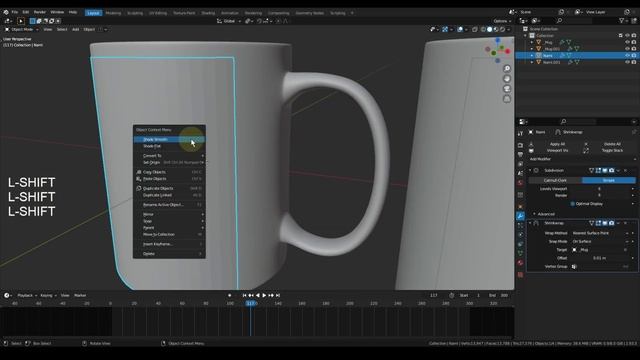Toggle Optimal Display checkbox
640x360 pixels.
click(572, 204)
